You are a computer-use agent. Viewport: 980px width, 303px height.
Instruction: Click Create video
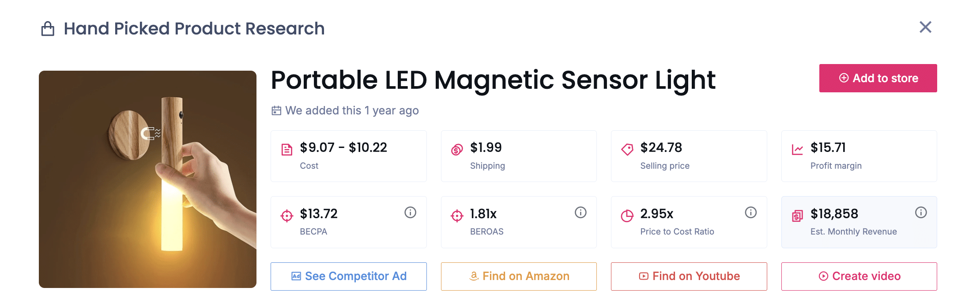(859, 276)
